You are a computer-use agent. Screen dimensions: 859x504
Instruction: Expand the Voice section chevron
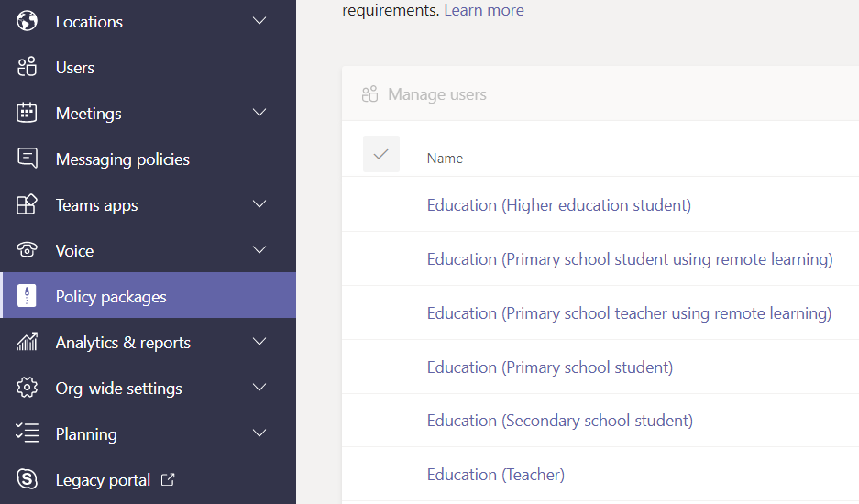(x=259, y=250)
